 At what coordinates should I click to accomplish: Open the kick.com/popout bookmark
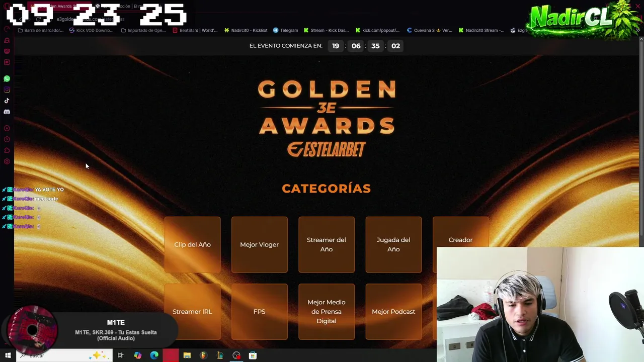pyautogui.click(x=377, y=30)
